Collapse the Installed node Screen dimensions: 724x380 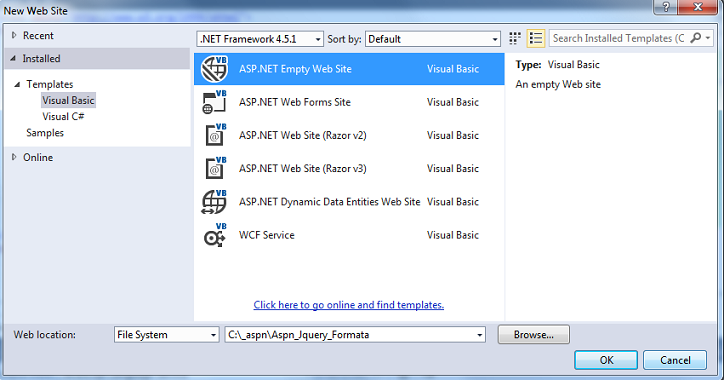point(13,58)
